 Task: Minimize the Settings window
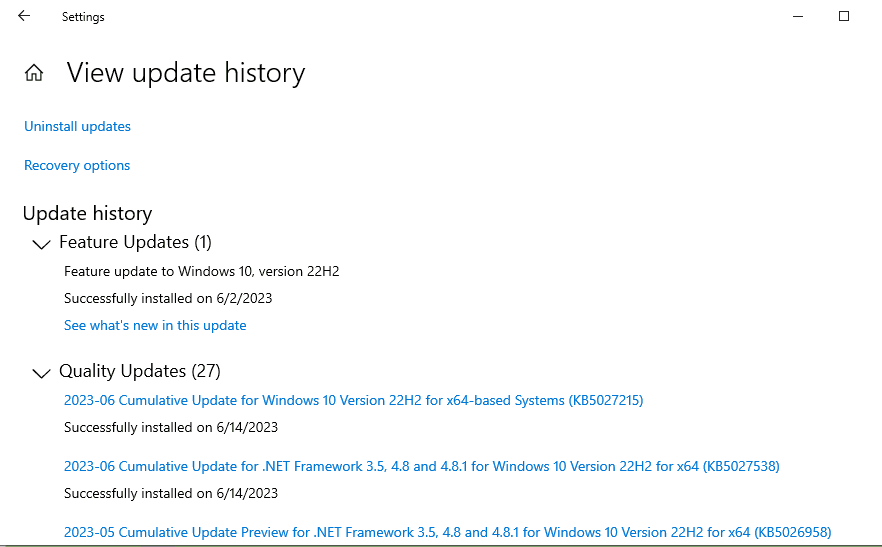point(797,16)
